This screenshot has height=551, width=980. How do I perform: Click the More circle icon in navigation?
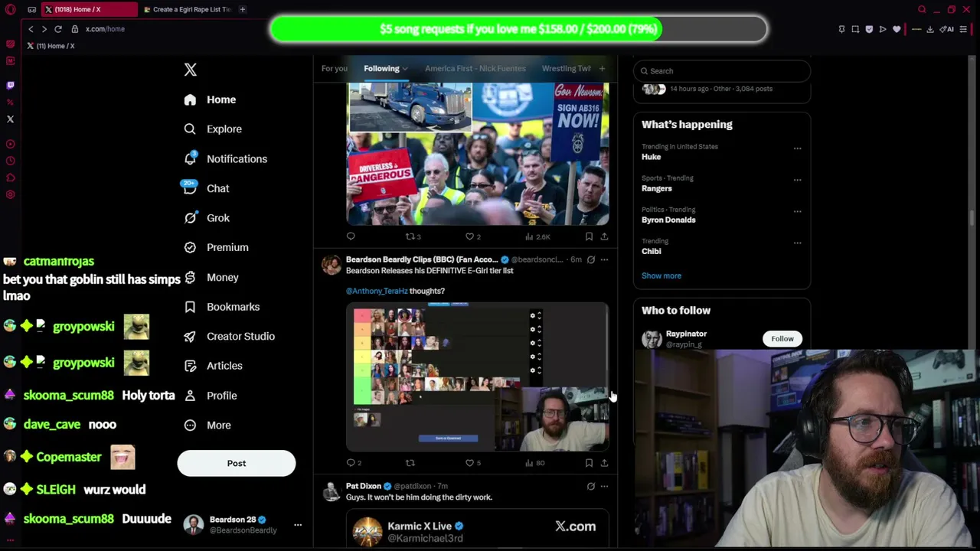coord(190,425)
